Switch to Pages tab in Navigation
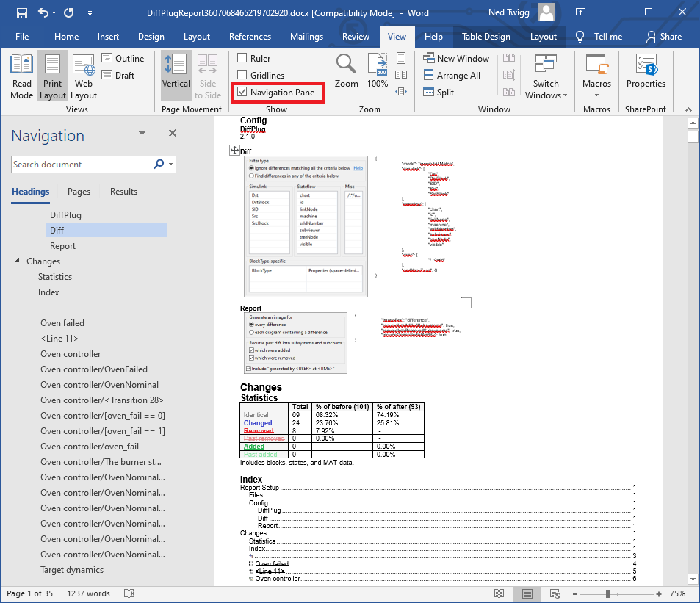 coord(79,192)
